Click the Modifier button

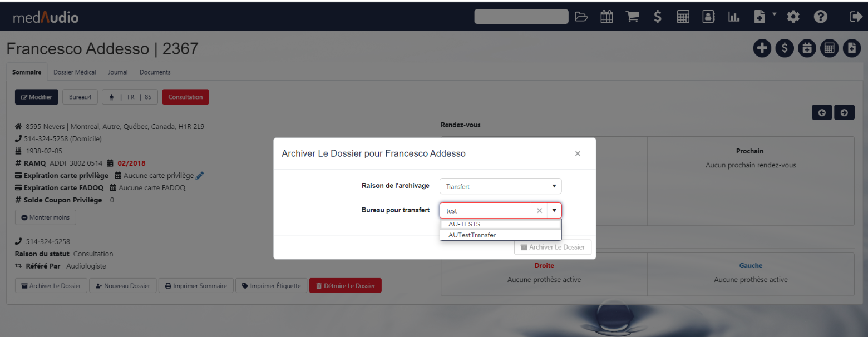coord(36,97)
